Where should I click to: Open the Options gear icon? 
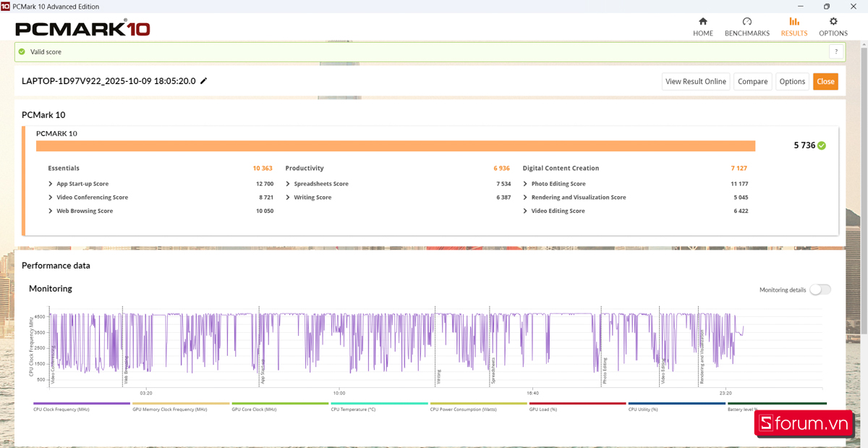(833, 22)
